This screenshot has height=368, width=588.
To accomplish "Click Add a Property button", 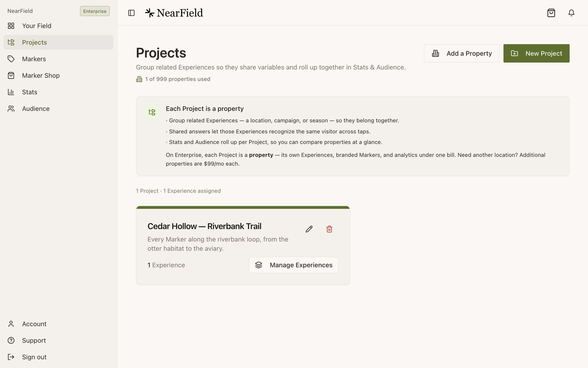I will [462, 53].
